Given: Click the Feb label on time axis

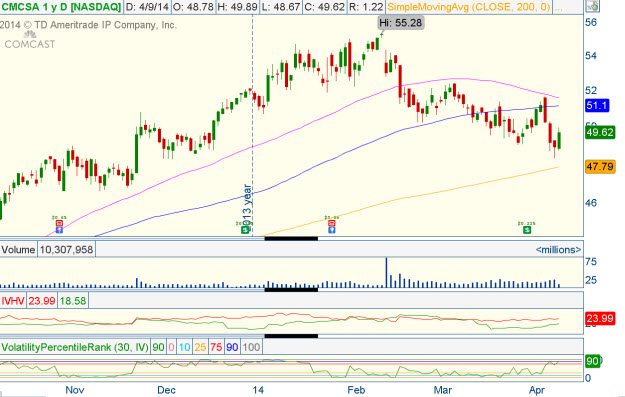Looking at the screenshot, I should tap(356, 390).
